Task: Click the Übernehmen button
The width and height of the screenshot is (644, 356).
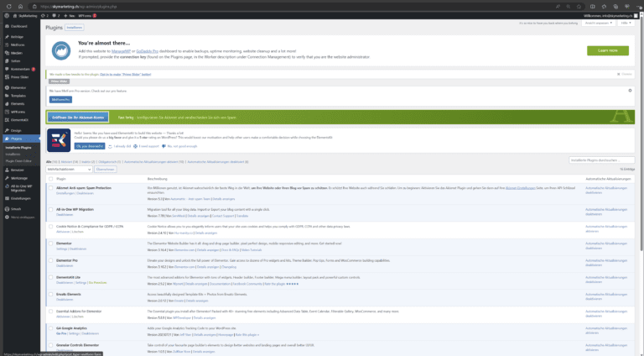Action: 105,170
